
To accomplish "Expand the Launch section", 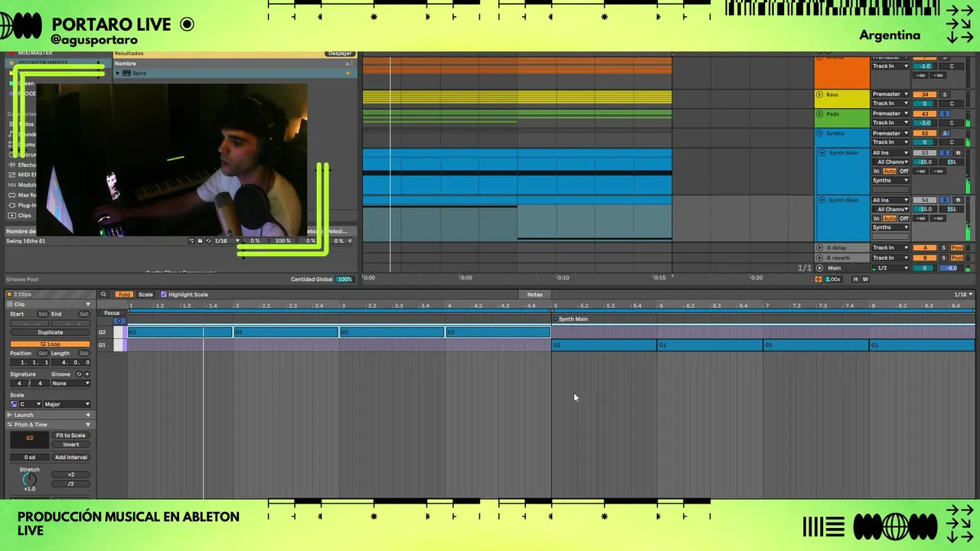I will [x=88, y=415].
